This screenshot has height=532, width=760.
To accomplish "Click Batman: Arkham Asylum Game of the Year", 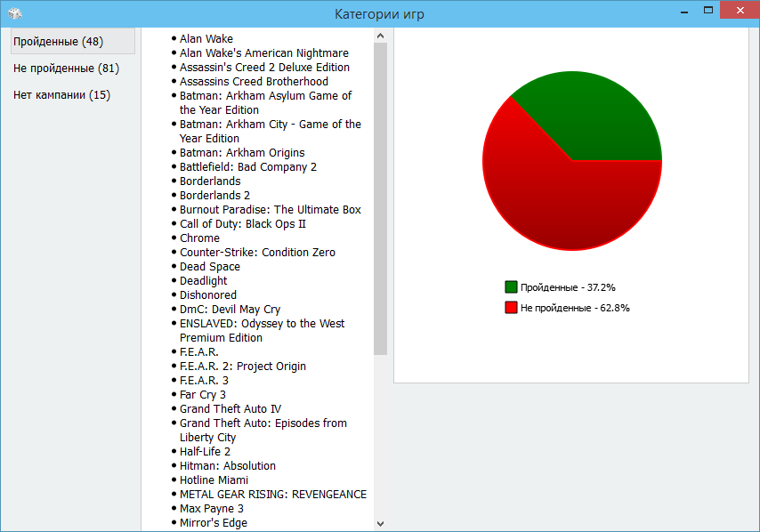I will 265,102.
